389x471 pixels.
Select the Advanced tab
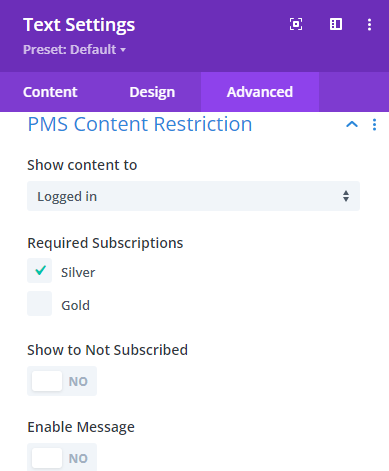click(260, 92)
